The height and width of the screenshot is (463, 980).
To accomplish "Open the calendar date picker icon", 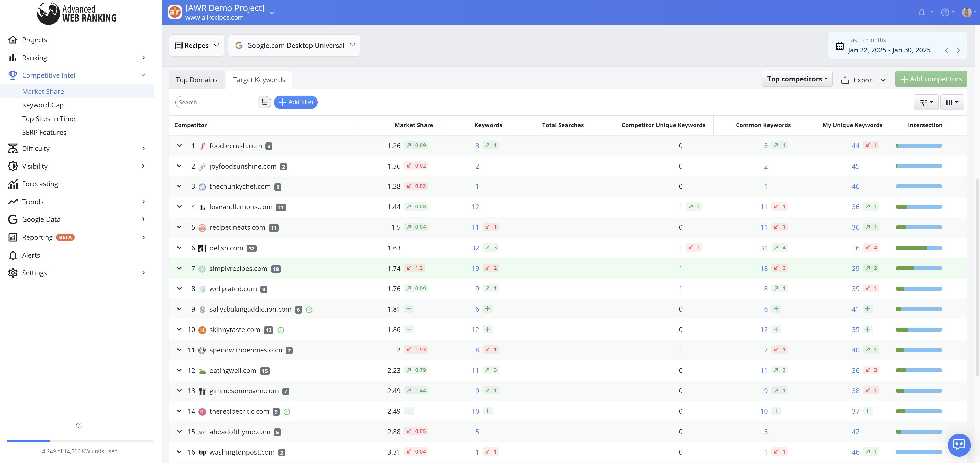I will pyautogui.click(x=840, y=46).
